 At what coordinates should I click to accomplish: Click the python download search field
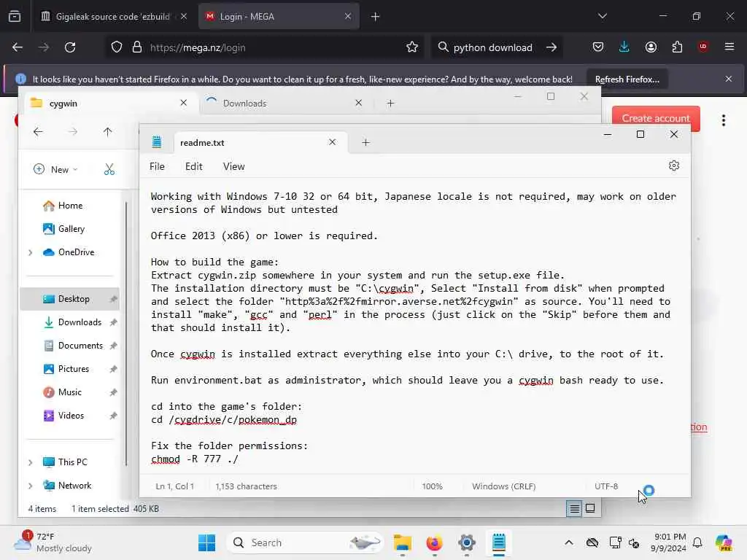(492, 47)
